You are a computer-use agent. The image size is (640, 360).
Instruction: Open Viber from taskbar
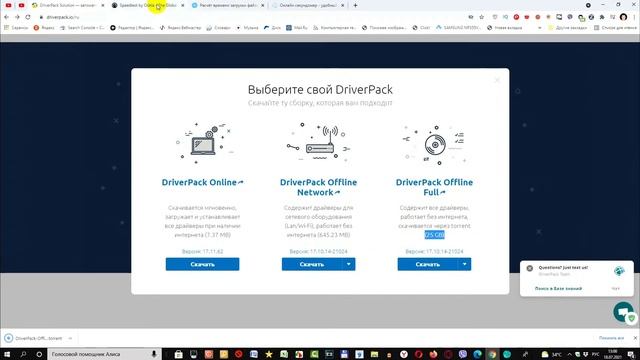click(x=462, y=354)
